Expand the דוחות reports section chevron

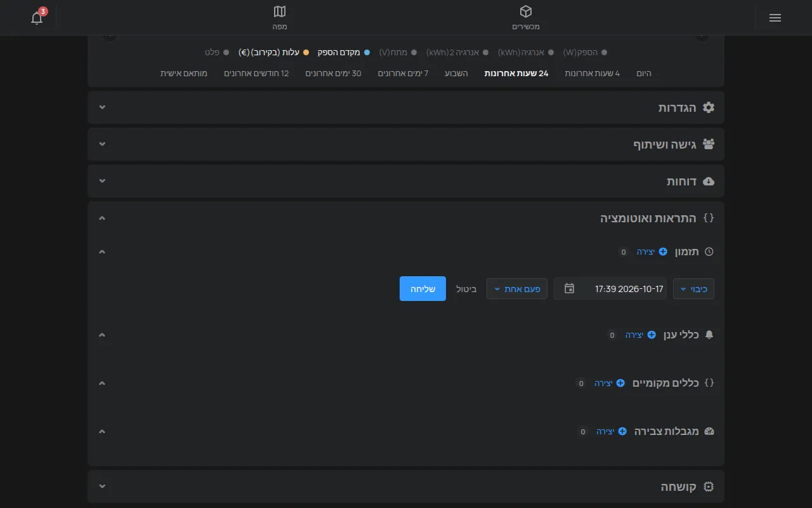click(x=102, y=181)
